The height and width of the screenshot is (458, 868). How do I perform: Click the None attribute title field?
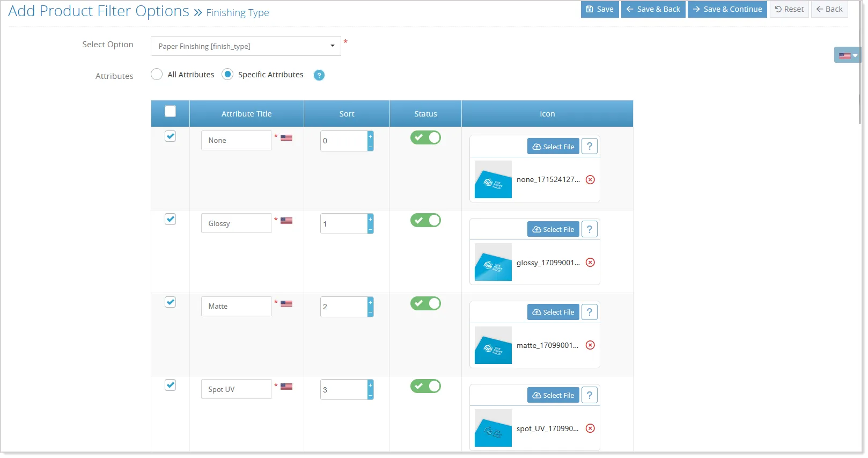236,141
